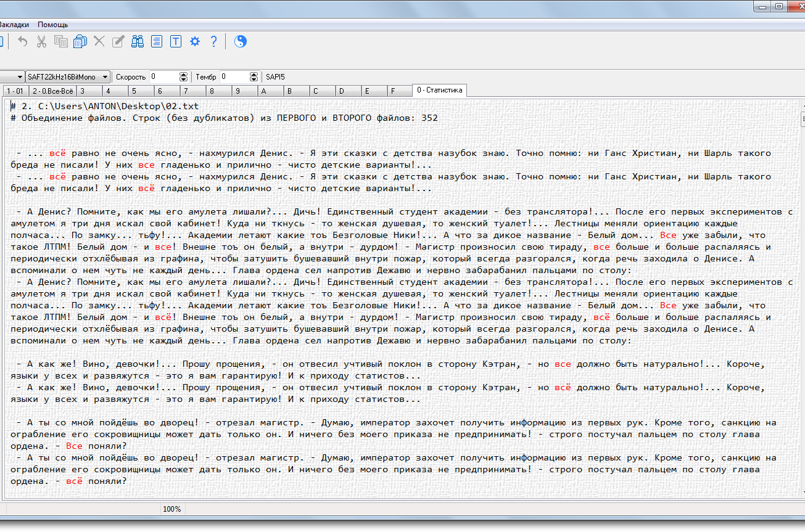The height and width of the screenshot is (532, 805).
Task: Click the SAPI5 label
Action: pos(275,77)
